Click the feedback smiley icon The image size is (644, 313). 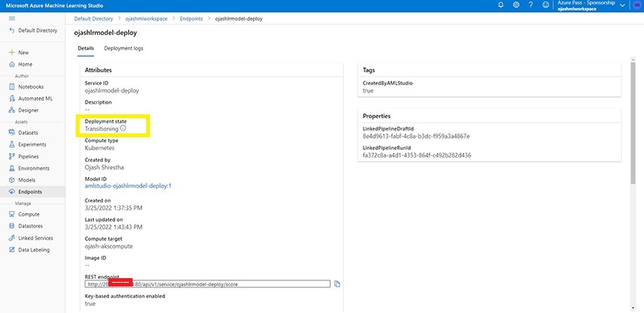[x=546, y=5]
